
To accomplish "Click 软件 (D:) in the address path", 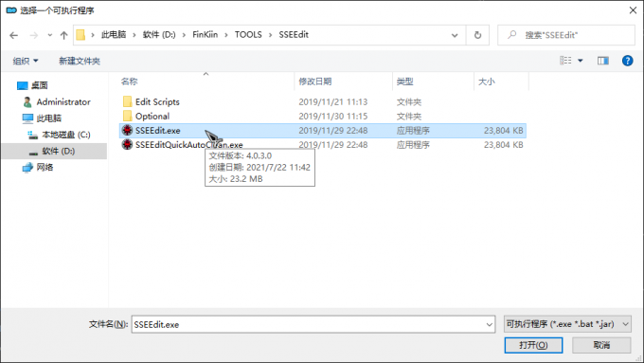I will [x=159, y=35].
